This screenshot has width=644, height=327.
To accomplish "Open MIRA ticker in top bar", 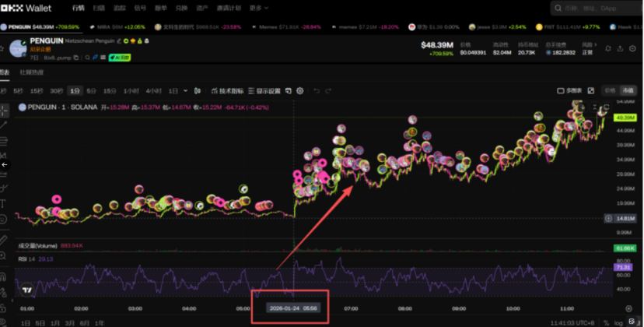I will [x=117, y=27].
